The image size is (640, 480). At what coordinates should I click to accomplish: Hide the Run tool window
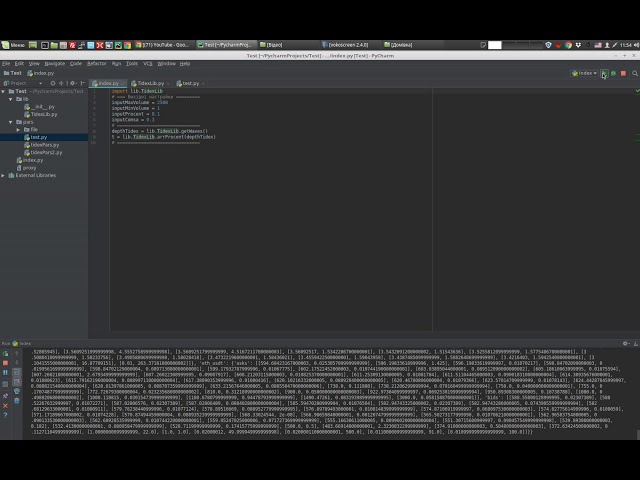[x=636, y=344]
